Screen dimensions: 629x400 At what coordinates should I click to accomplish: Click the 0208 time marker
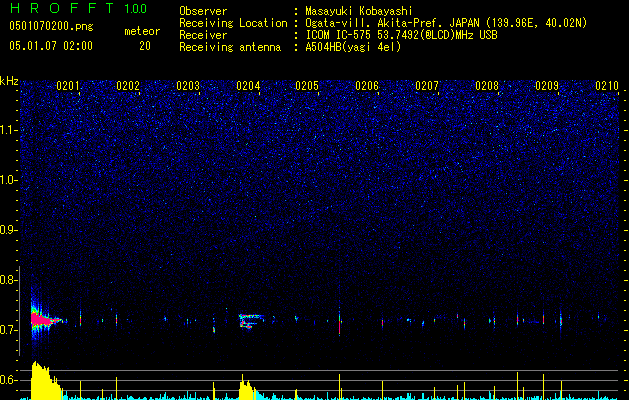tap(487, 86)
